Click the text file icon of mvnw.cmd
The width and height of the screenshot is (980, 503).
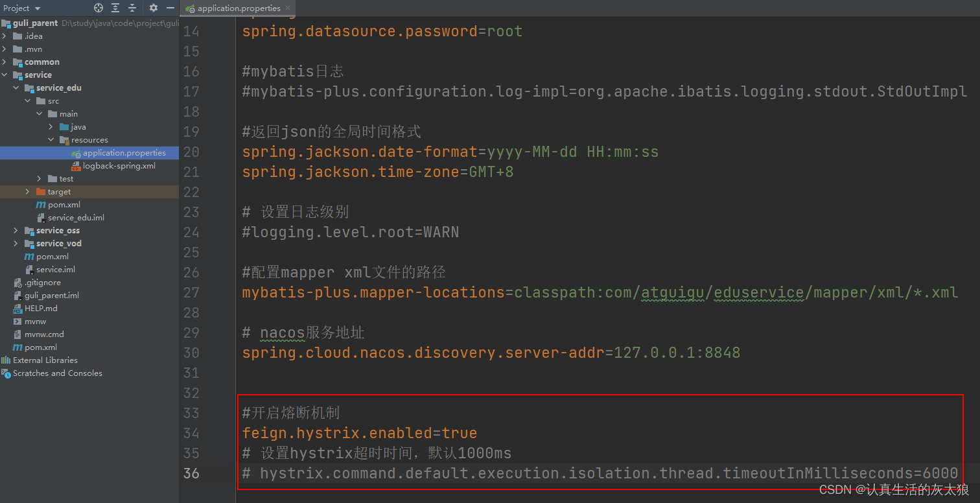pos(17,334)
